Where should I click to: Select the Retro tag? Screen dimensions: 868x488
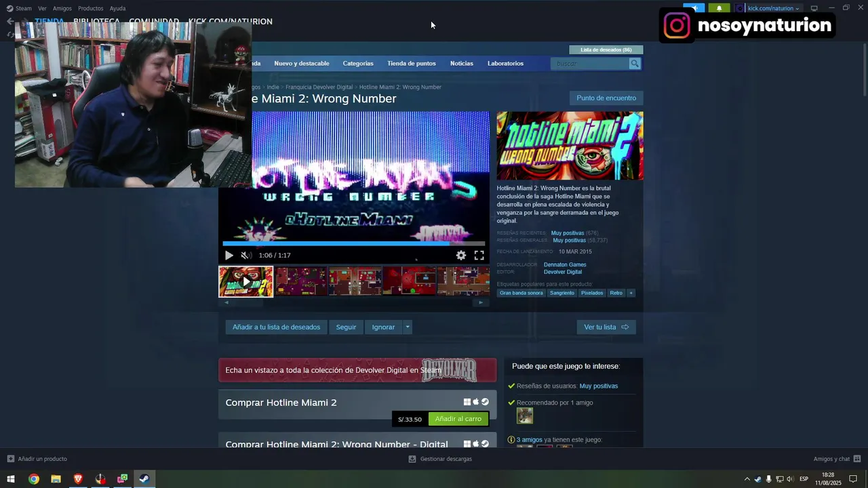(x=616, y=293)
